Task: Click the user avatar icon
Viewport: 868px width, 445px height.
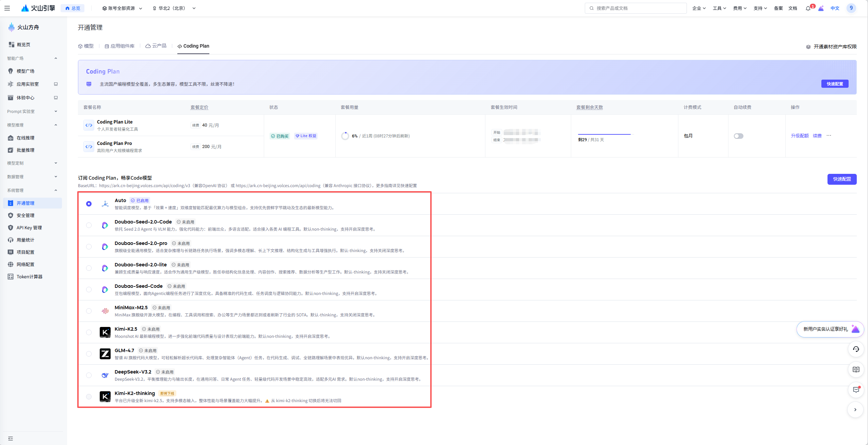Action: tap(851, 8)
